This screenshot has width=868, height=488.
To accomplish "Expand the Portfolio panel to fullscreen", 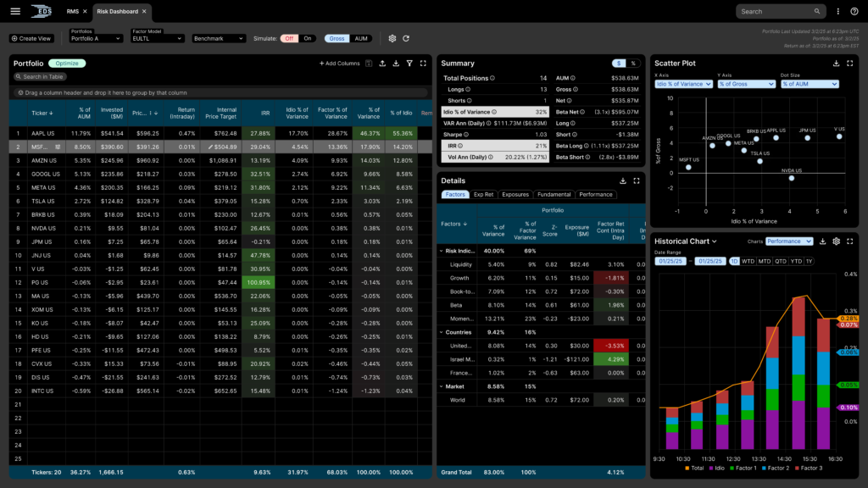I will 423,63.
